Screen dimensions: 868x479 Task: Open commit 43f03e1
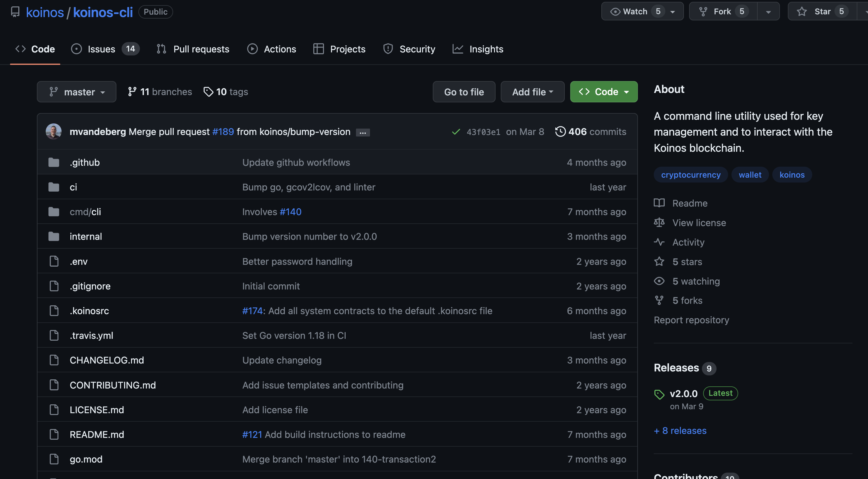(483, 132)
